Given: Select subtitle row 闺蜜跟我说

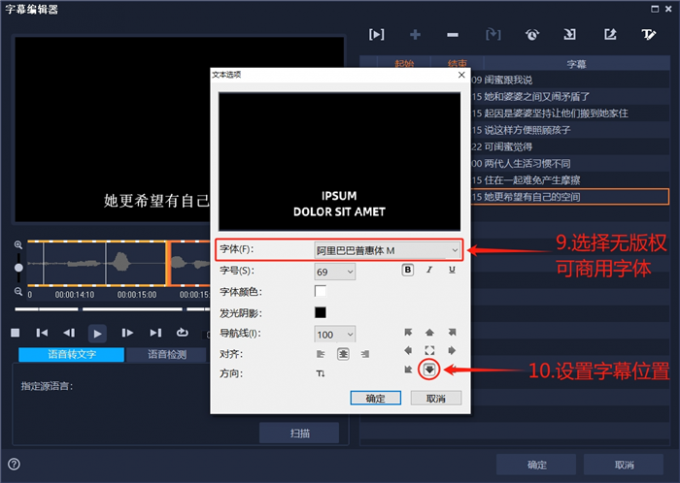Looking at the screenshot, I should coord(570,80).
